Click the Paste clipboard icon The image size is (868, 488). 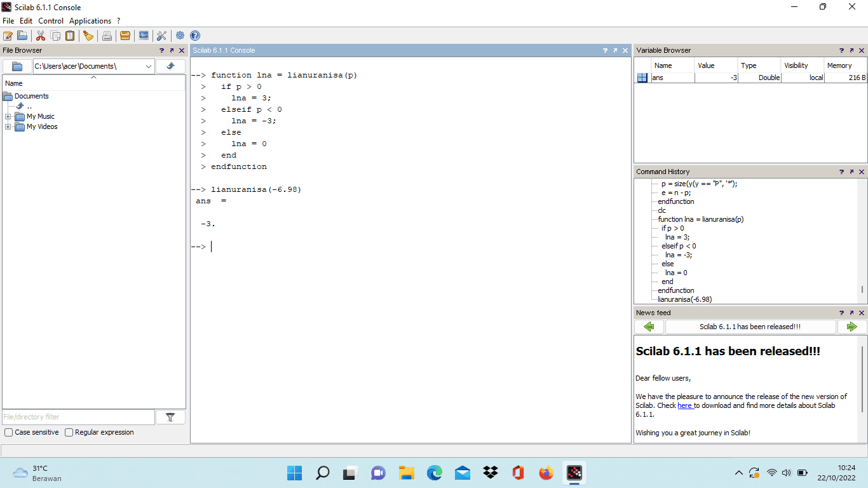(70, 36)
